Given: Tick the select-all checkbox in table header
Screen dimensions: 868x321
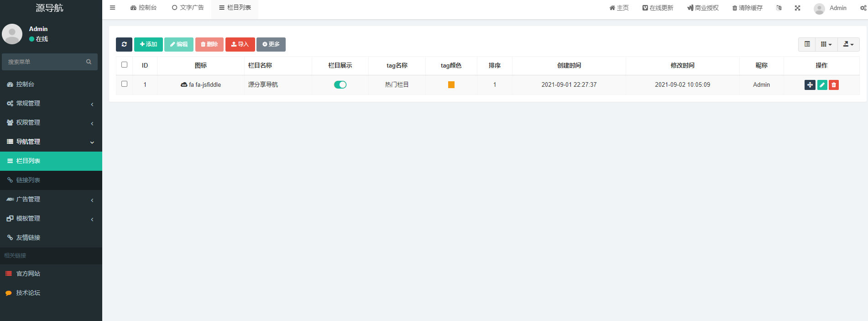Looking at the screenshot, I should 124,65.
